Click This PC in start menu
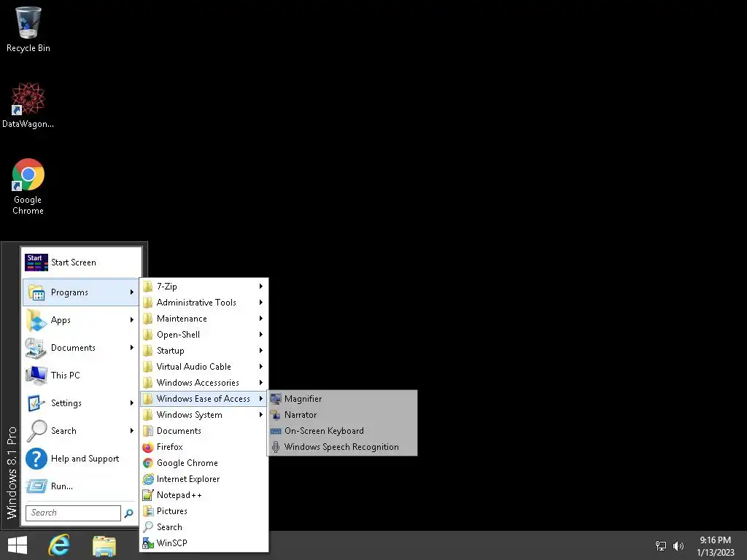747x560 pixels. tap(80, 376)
